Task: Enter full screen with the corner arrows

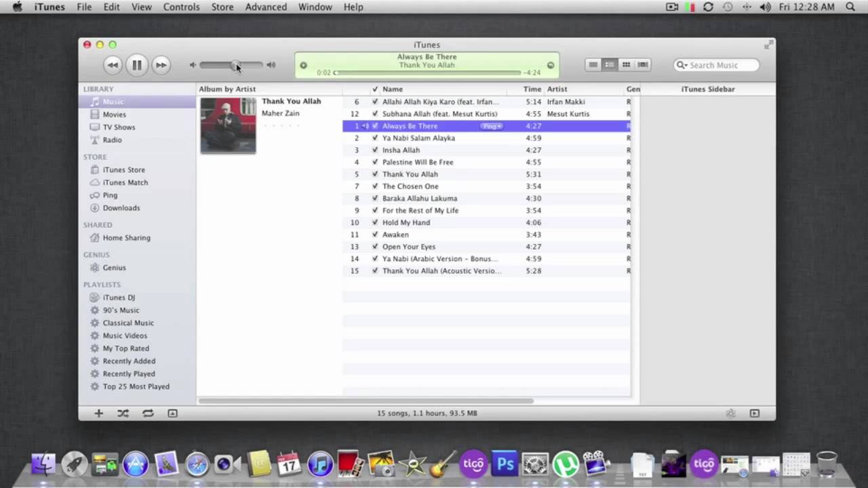Action: click(768, 45)
